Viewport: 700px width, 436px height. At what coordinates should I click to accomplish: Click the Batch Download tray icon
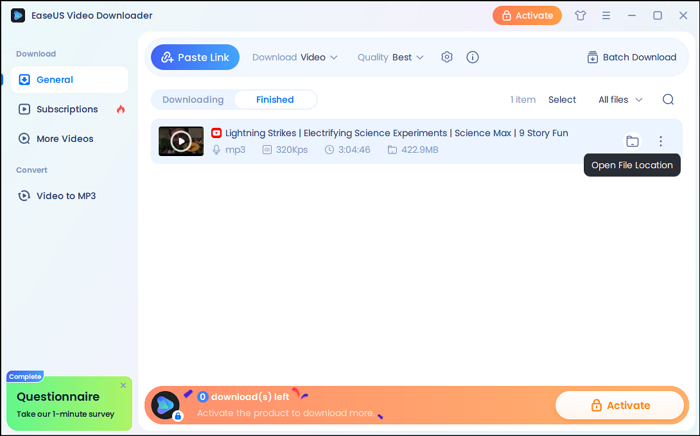pos(592,57)
